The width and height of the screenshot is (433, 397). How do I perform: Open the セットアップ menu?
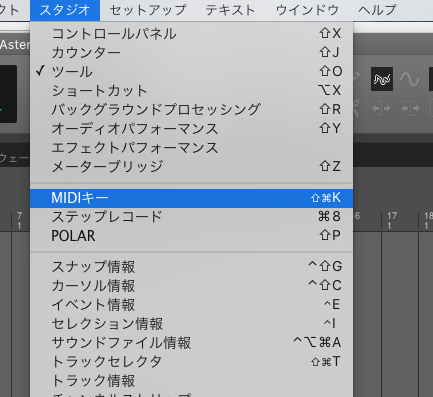click(x=148, y=10)
